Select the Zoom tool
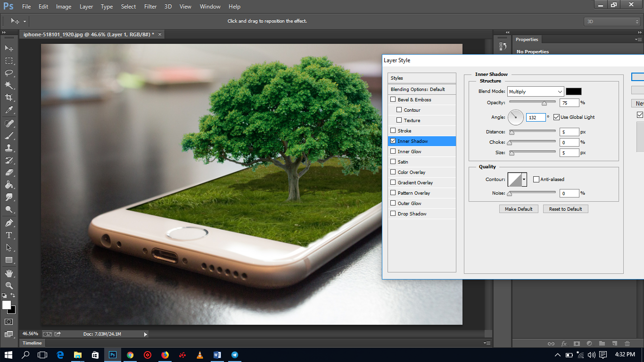The width and height of the screenshot is (644, 362). (9, 285)
